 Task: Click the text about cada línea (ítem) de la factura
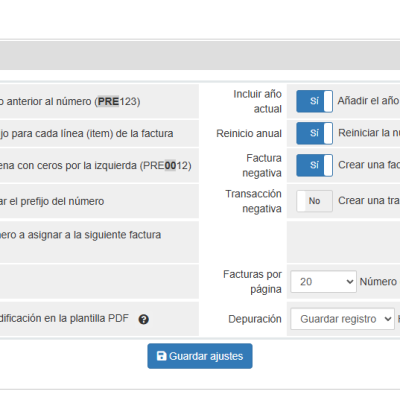coord(86,133)
